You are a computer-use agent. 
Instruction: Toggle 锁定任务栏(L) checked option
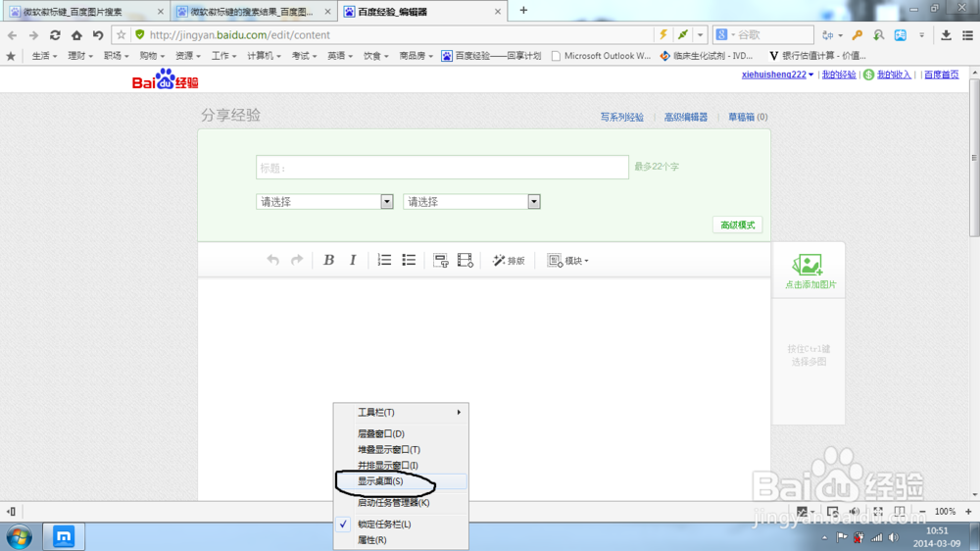401,525
